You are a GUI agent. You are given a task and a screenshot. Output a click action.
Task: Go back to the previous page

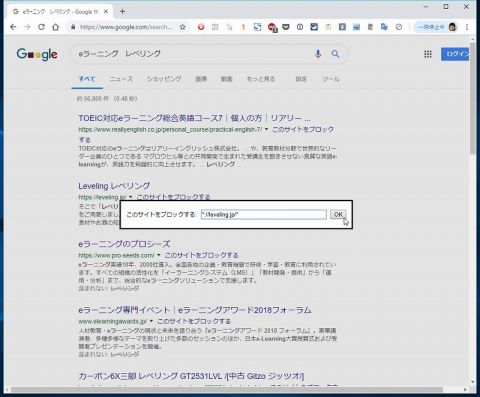coord(13,27)
